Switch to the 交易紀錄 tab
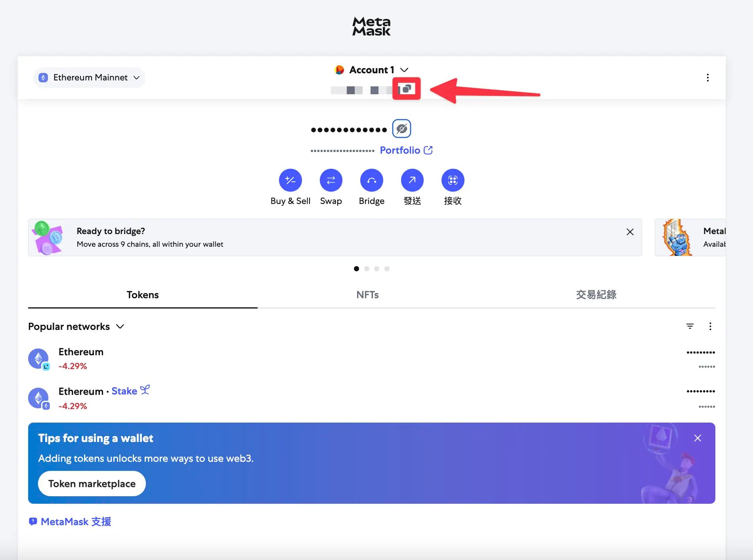753x560 pixels. coord(596,295)
